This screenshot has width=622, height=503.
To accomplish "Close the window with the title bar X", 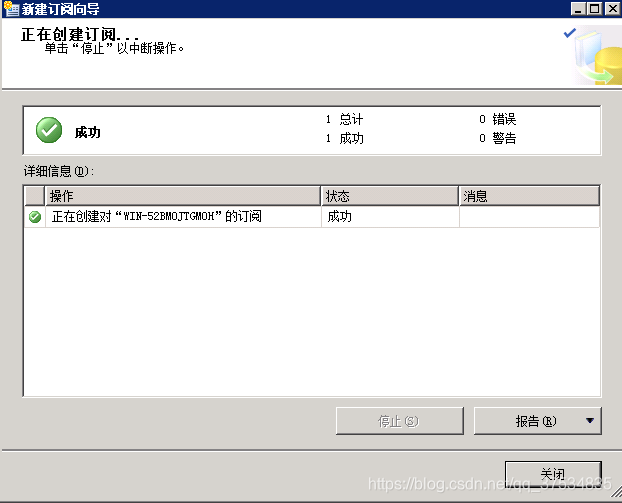I will [612, 8].
